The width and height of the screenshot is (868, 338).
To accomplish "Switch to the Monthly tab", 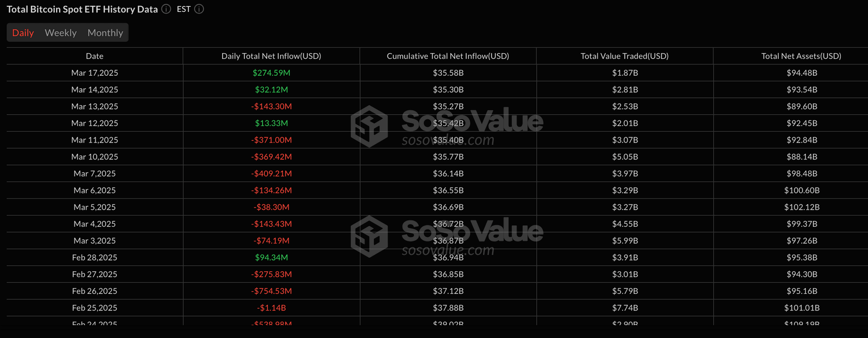I will 105,32.
